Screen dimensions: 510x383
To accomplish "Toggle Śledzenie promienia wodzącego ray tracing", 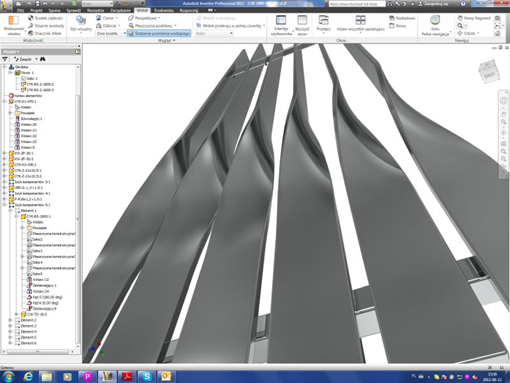I will [x=159, y=33].
